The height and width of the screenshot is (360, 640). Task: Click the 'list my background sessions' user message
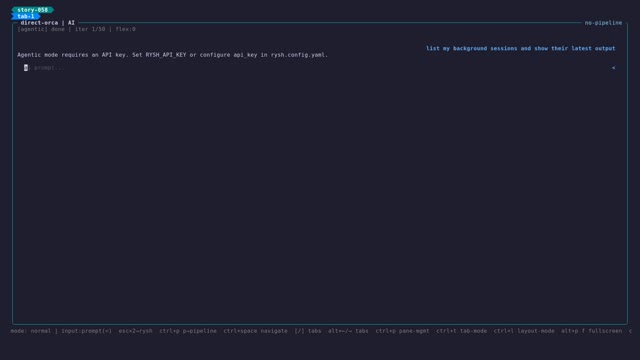point(520,48)
